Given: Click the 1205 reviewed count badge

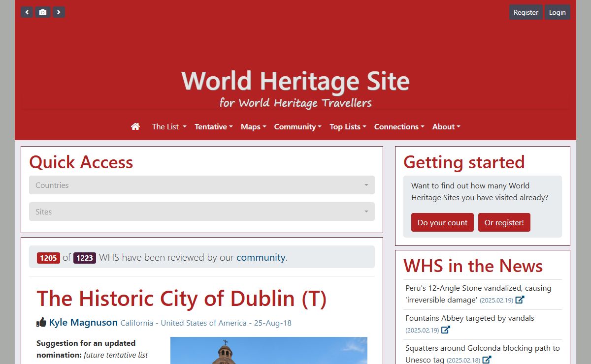Looking at the screenshot, I should (x=48, y=258).
